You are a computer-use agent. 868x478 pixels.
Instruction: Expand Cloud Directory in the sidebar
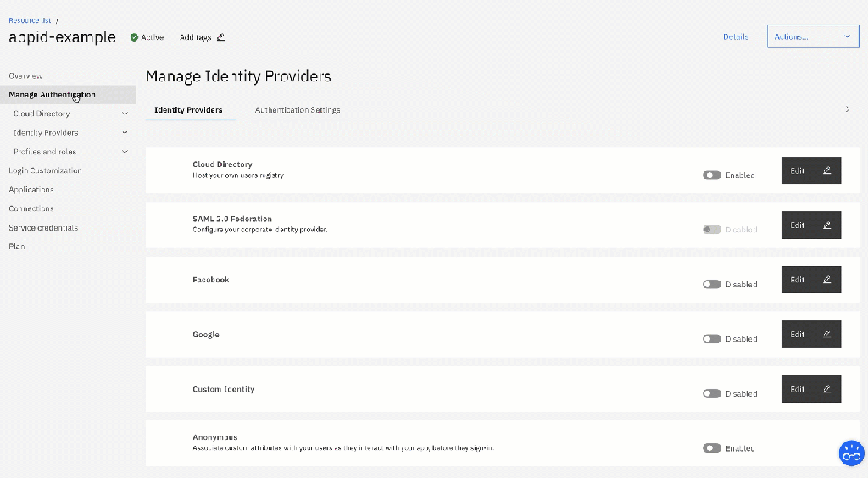tap(125, 114)
